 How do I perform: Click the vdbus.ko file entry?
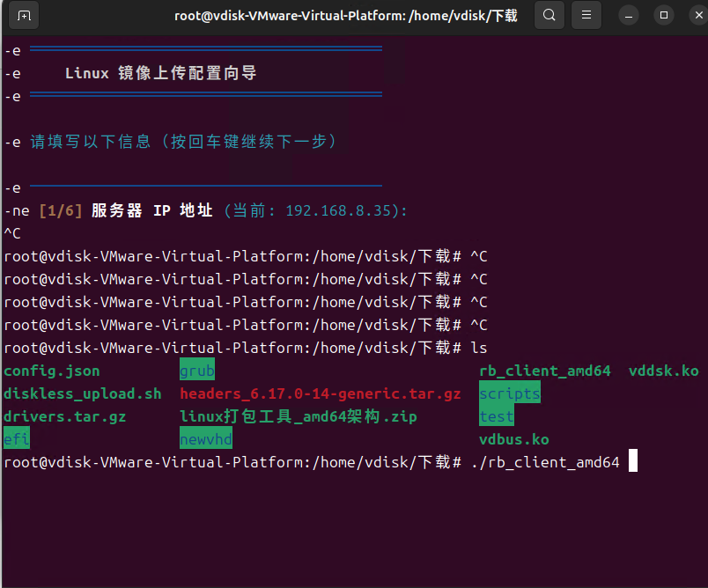coord(514,439)
